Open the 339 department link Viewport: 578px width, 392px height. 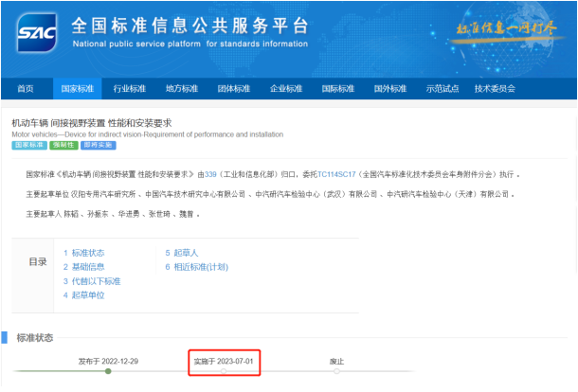coord(210,174)
